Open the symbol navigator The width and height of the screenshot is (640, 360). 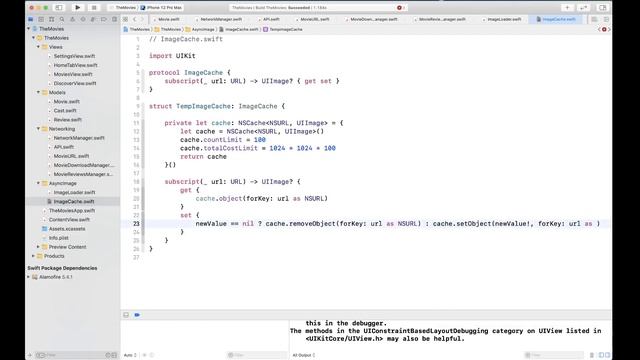coord(51,19)
